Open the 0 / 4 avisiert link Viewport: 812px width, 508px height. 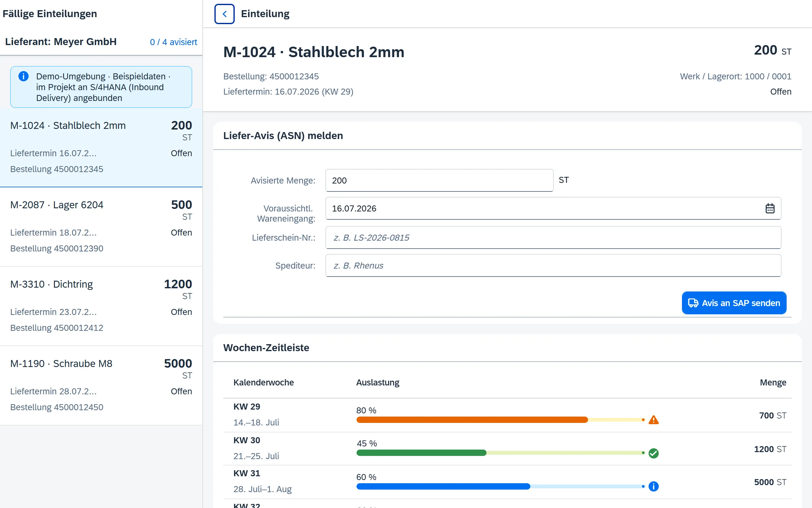pyautogui.click(x=174, y=42)
